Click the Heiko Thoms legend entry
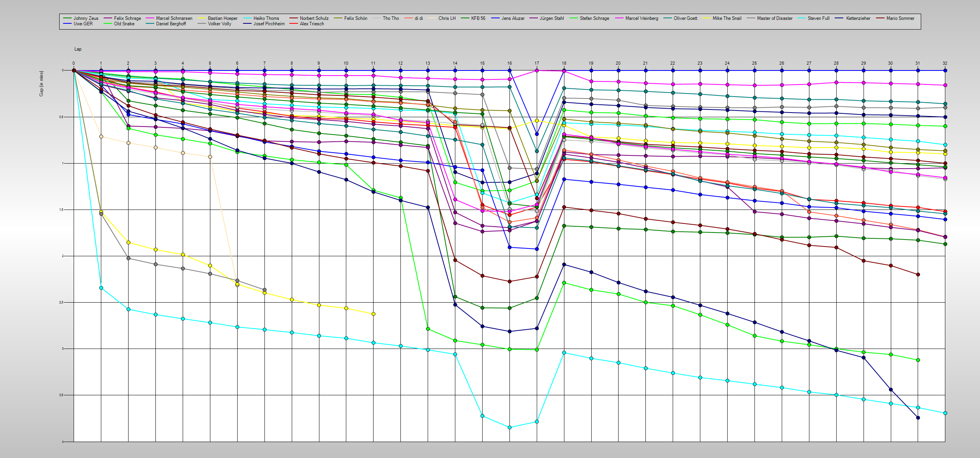The height and width of the screenshot is (458, 980). [266, 18]
